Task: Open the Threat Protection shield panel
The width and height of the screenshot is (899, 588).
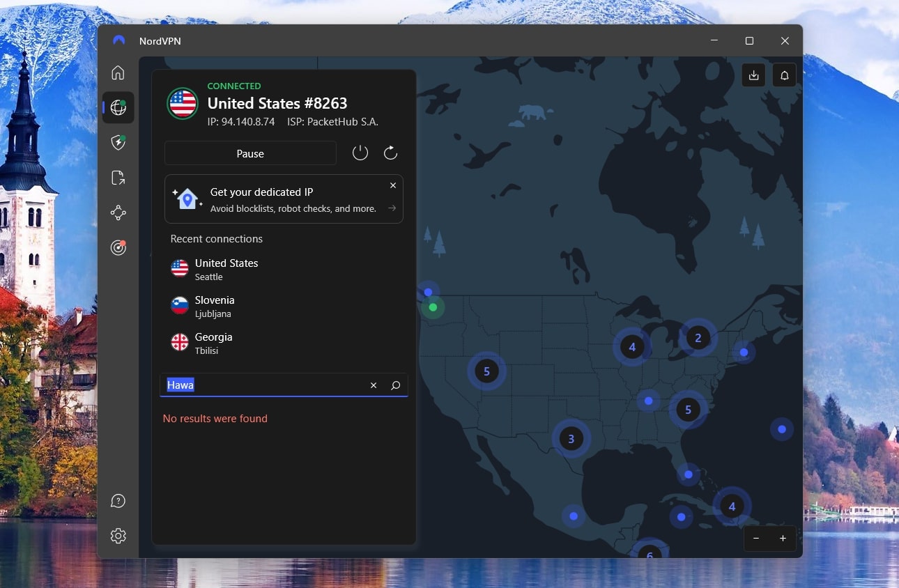Action: [x=118, y=142]
